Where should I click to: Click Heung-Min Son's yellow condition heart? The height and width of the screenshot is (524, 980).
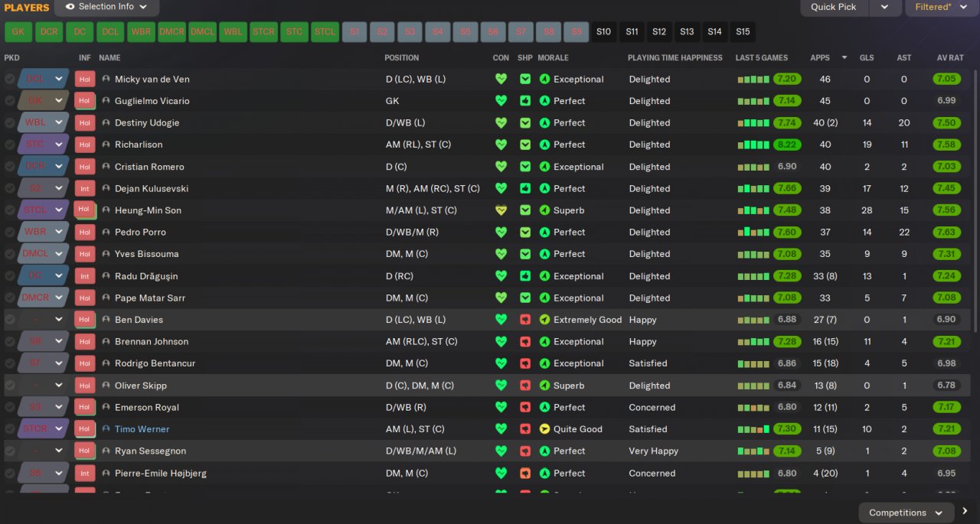(501, 210)
